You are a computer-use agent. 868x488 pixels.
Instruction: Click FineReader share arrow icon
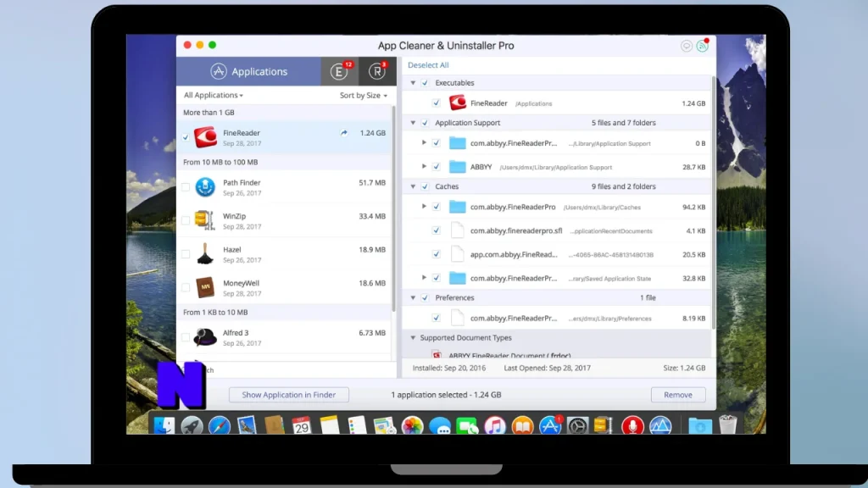point(344,133)
